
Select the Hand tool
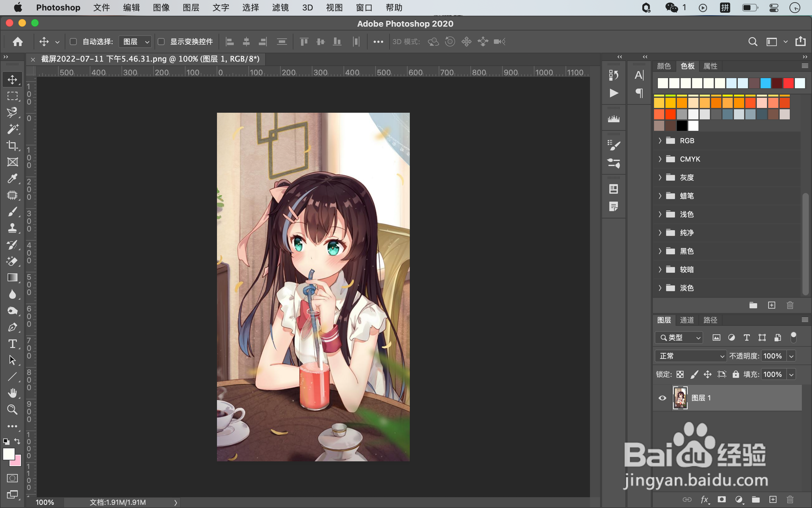[x=13, y=393]
